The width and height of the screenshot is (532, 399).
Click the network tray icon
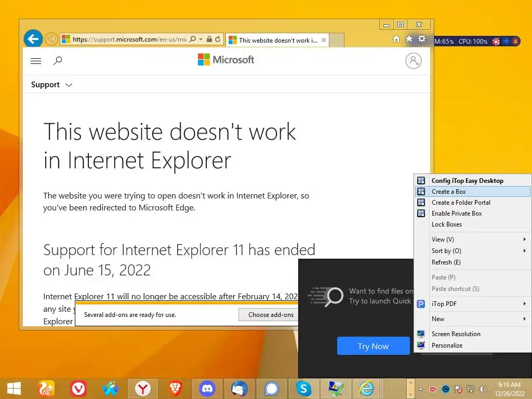[x=471, y=389]
